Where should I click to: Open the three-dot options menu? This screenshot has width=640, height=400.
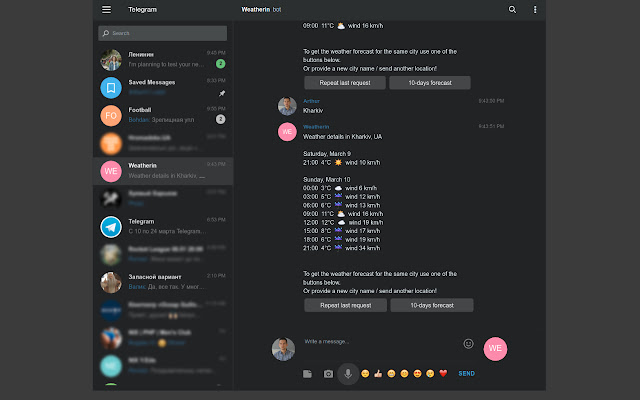[x=535, y=9]
